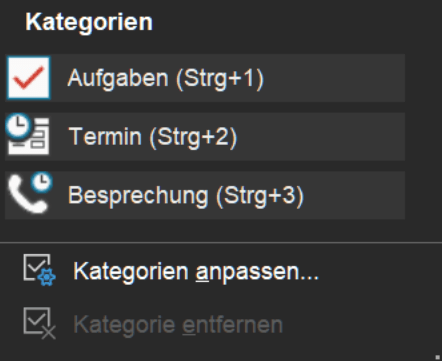Click the calendar-with-clock icon beside Termin
Image resolution: width=442 pixels, height=361 pixels.
tap(28, 134)
